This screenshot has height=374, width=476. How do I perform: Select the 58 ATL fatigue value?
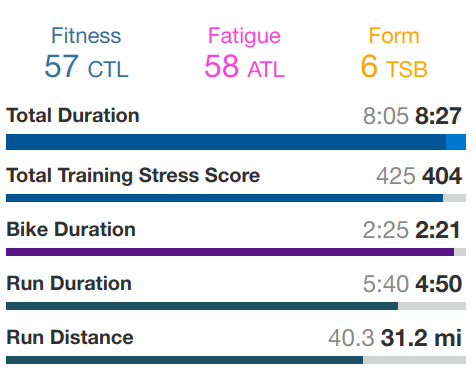(x=245, y=66)
